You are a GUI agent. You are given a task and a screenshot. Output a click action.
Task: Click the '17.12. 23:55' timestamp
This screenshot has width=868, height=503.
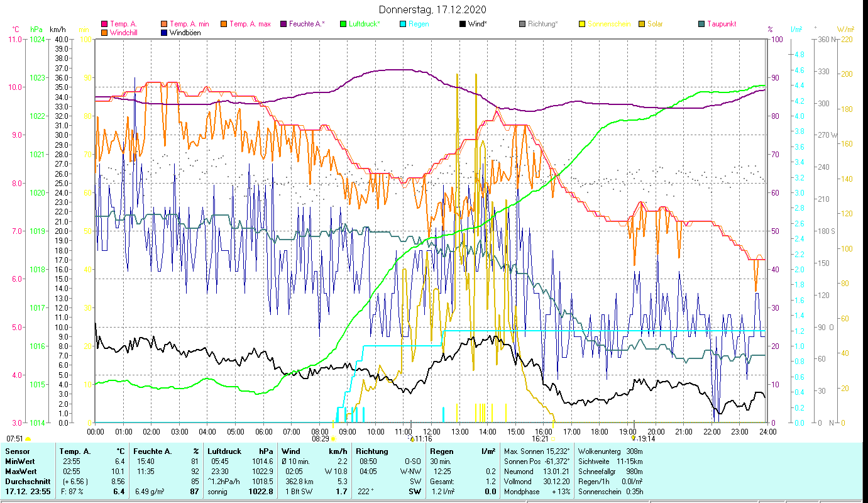[29, 492]
